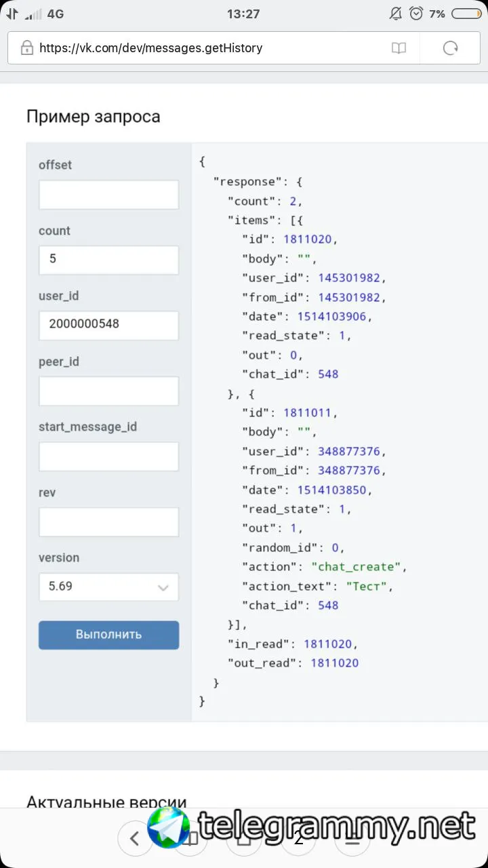Tap the telegrammy.net globe logo
This screenshot has width=488, height=868.
tap(169, 827)
